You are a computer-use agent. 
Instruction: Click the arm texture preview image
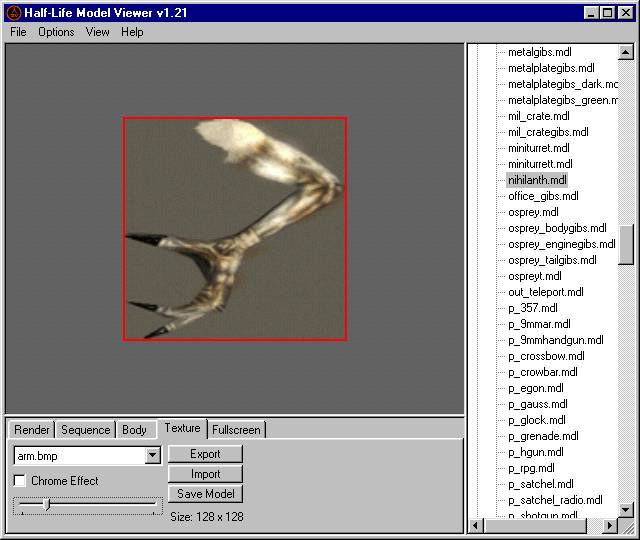235,229
